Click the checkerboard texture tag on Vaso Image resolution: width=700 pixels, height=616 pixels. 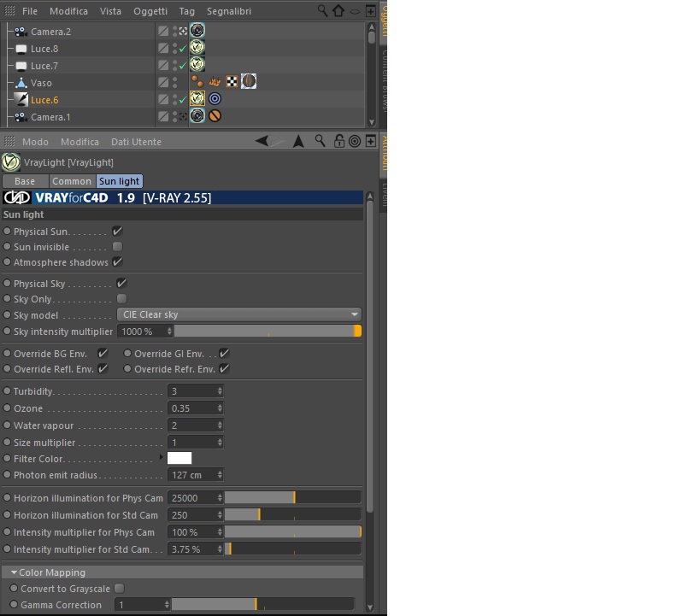point(232,81)
